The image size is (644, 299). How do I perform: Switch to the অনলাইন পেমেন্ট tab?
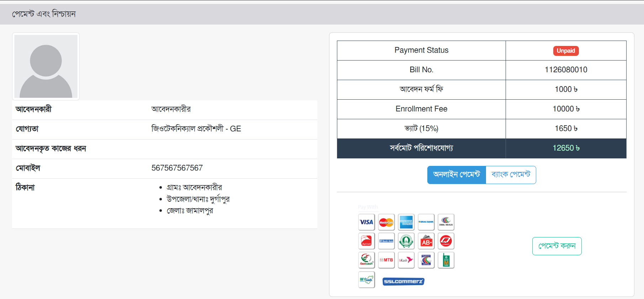pyautogui.click(x=456, y=175)
